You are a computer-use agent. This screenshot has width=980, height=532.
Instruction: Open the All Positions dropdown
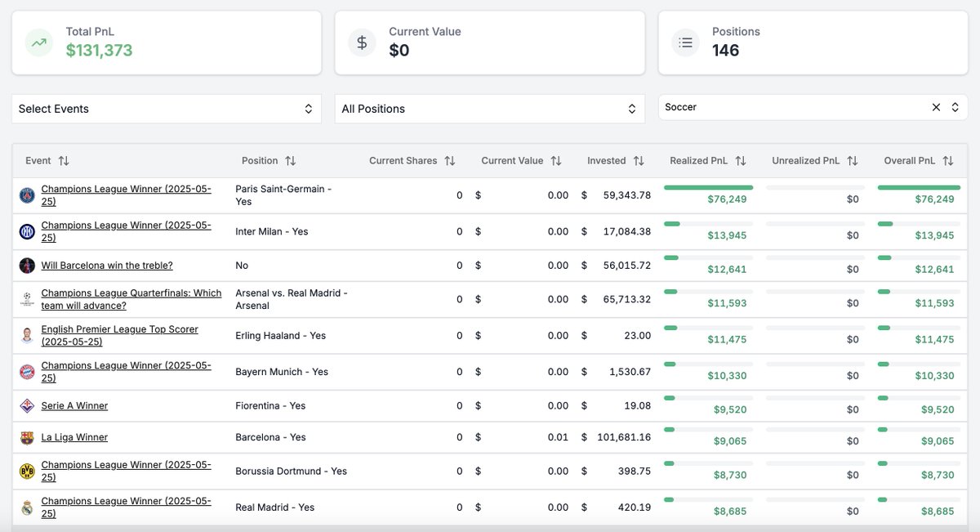490,109
